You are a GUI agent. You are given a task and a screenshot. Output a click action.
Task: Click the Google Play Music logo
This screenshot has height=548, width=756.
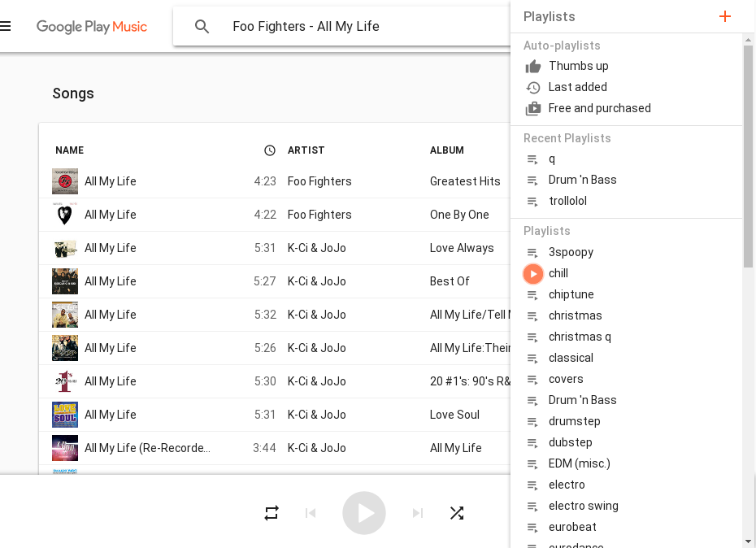pyautogui.click(x=92, y=26)
